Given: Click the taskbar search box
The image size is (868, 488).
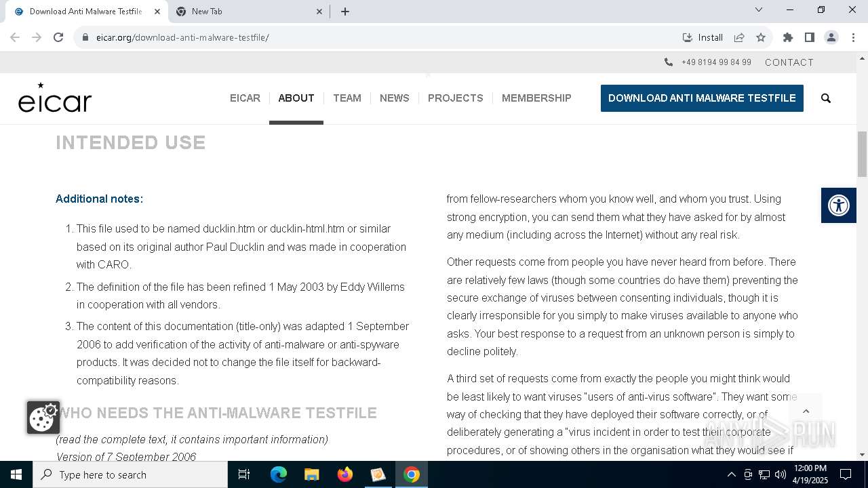Looking at the screenshot, I should coord(130,474).
